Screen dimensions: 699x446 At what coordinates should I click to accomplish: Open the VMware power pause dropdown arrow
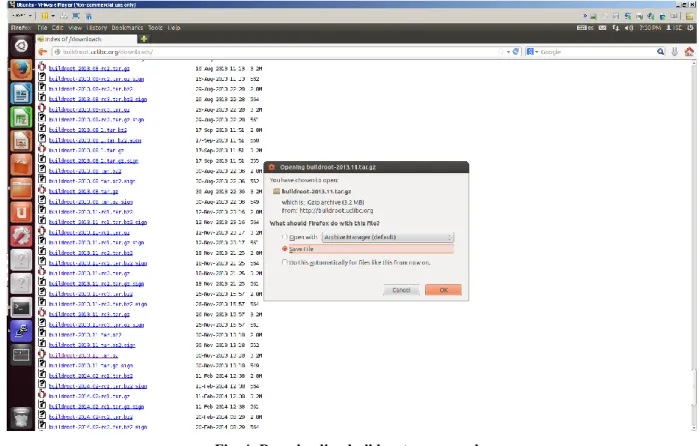pyautogui.click(x=53, y=16)
